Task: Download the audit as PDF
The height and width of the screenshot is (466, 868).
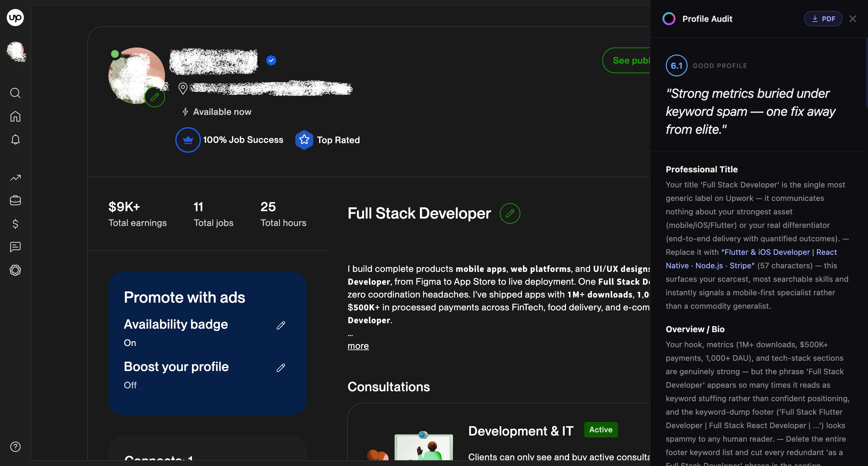Action: pos(823,19)
